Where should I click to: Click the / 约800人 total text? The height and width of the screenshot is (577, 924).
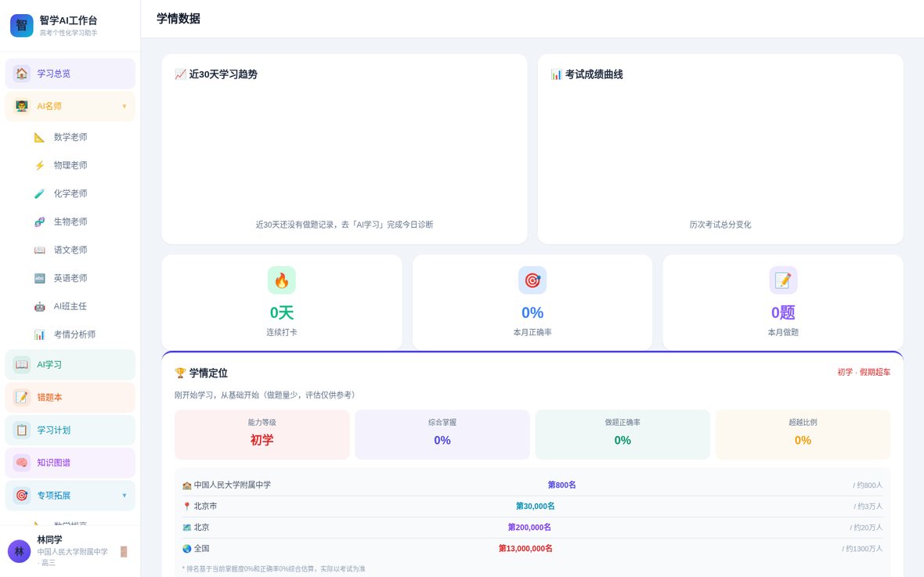(868, 485)
